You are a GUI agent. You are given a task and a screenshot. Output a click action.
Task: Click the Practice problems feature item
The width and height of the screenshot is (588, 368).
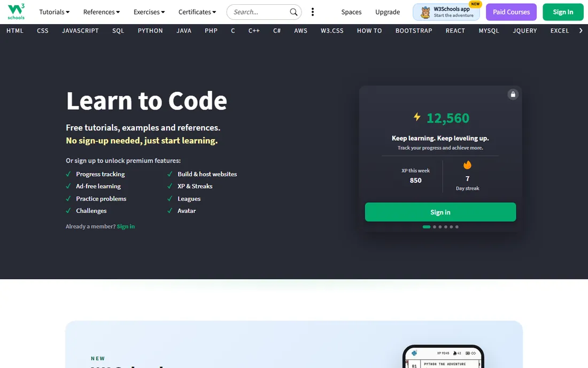[x=101, y=198]
